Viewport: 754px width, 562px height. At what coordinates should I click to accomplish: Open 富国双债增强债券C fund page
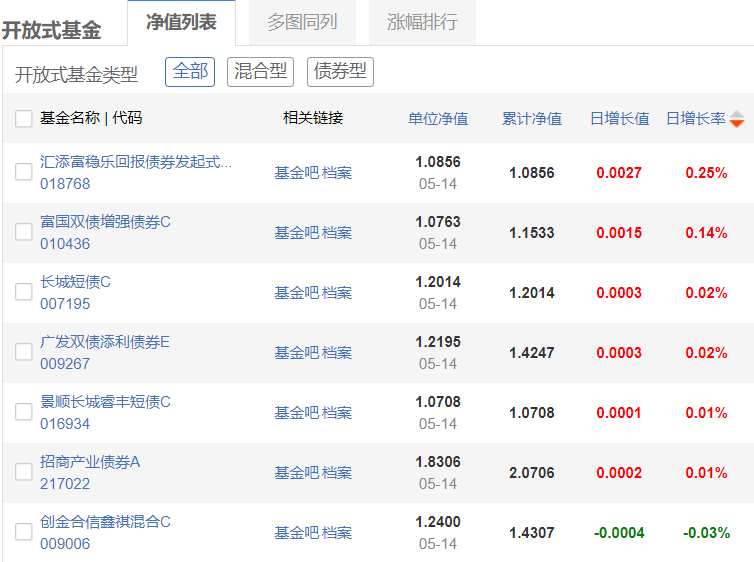pyautogui.click(x=105, y=222)
